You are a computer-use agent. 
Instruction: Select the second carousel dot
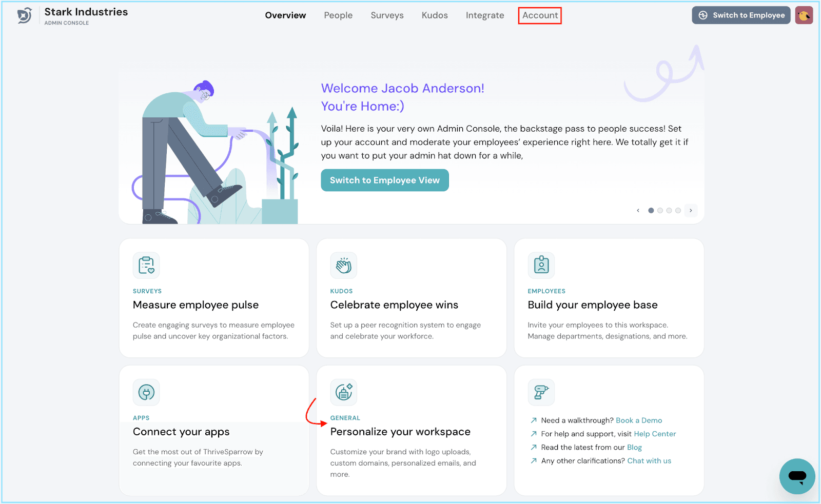660,210
